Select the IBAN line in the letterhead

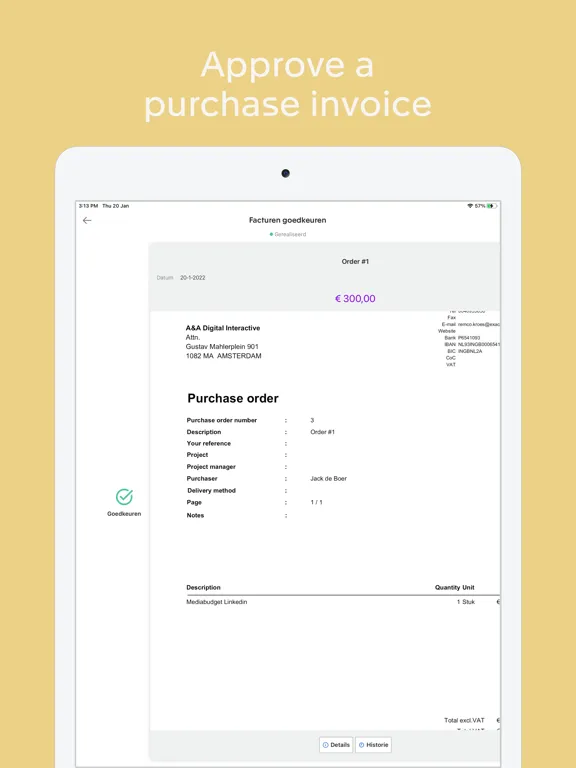click(x=471, y=345)
